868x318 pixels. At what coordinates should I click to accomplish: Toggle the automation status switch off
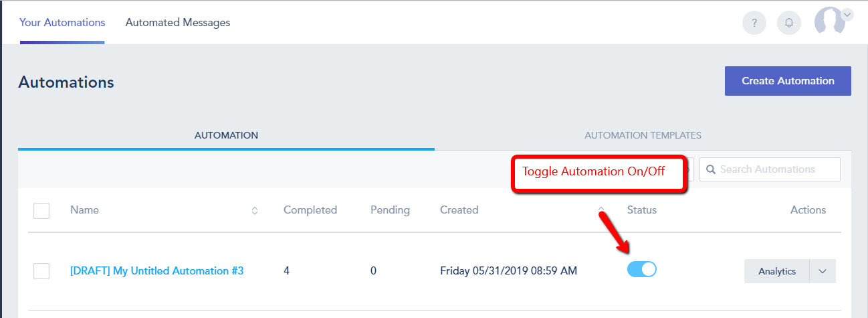pos(642,269)
